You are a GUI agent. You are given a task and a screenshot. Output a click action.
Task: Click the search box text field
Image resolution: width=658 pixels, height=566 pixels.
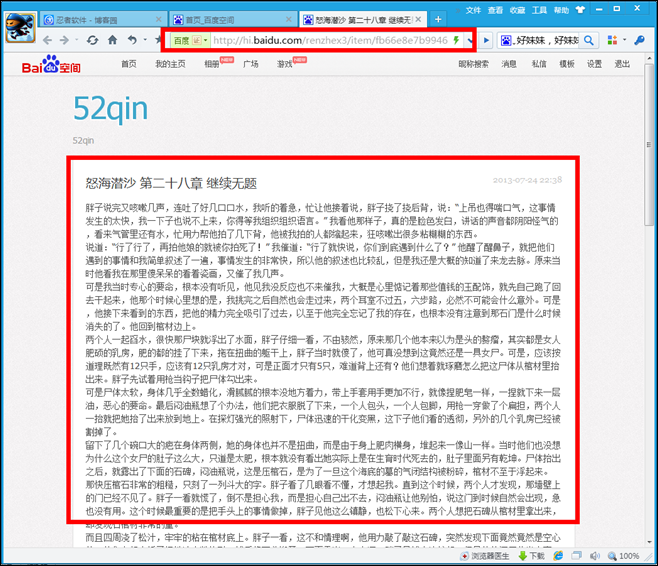pyautogui.click(x=547, y=41)
